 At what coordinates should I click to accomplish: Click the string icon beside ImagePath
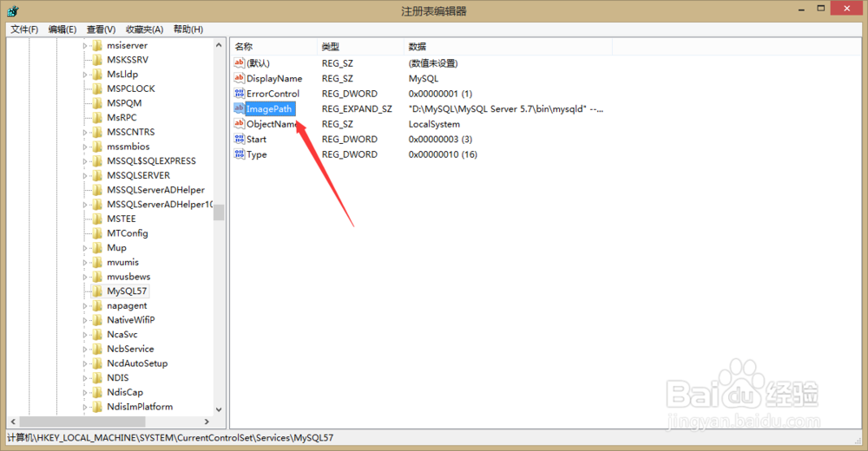click(x=240, y=108)
